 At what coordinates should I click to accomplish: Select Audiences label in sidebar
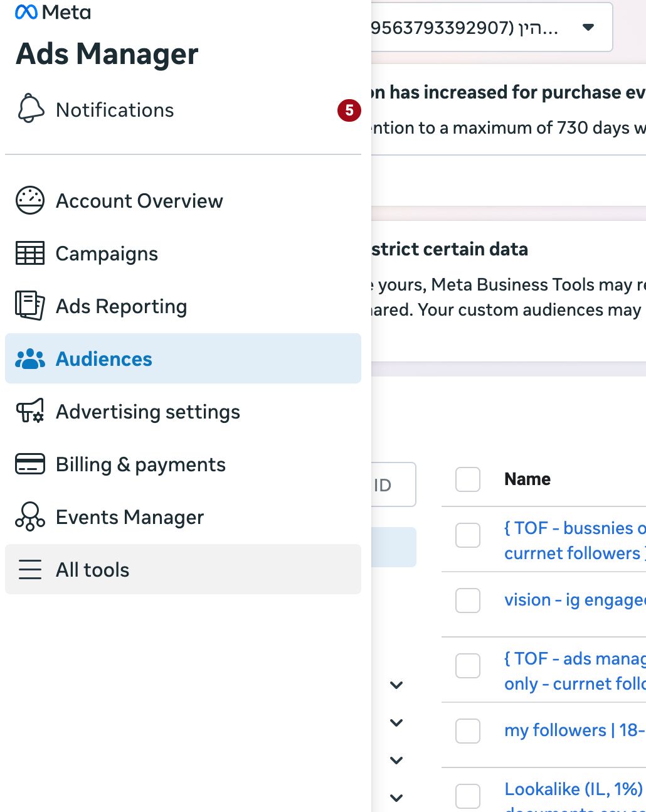pyautogui.click(x=104, y=359)
